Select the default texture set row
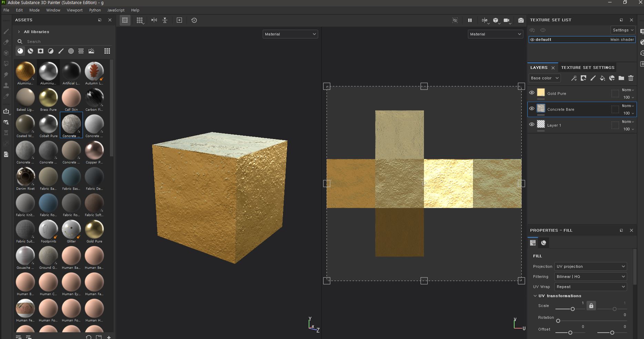644x339 pixels. (x=582, y=40)
